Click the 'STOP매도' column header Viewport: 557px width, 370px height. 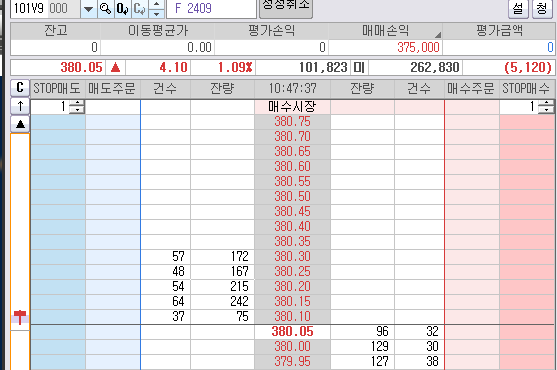click(57, 88)
